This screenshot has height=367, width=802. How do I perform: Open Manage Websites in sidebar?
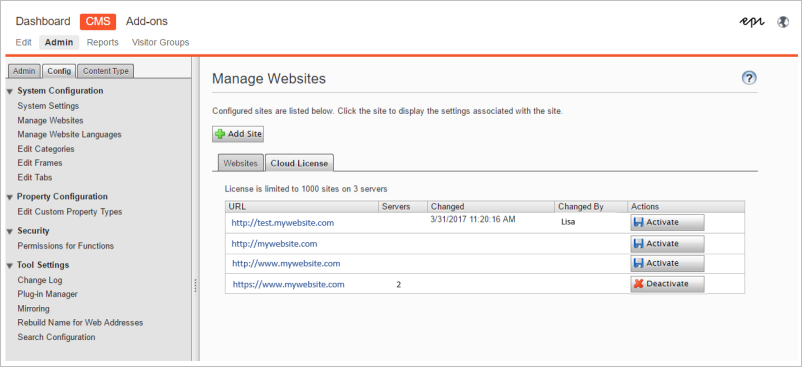coord(50,121)
